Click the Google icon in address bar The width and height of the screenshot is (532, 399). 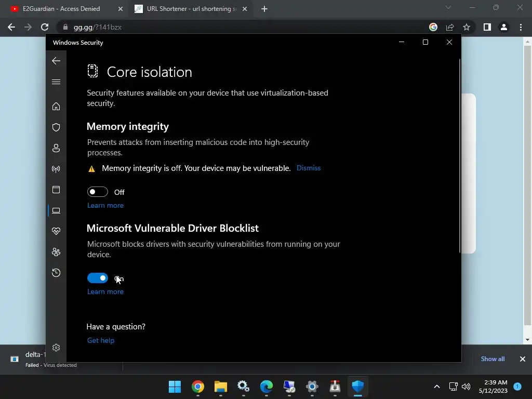pos(433,27)
